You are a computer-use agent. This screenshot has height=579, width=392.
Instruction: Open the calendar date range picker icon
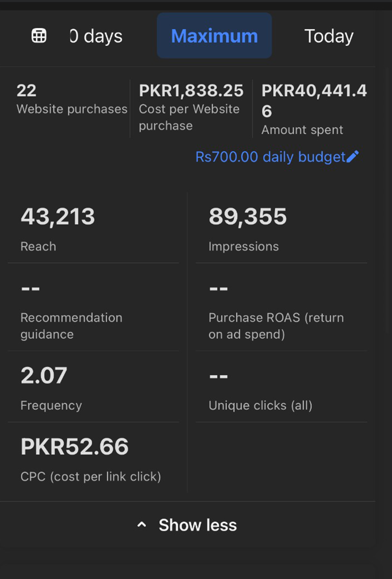click(39, 36)
